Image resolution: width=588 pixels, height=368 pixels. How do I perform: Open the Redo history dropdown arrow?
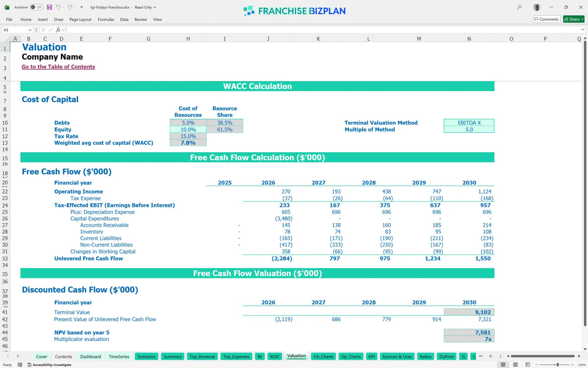tap(75, 7)
